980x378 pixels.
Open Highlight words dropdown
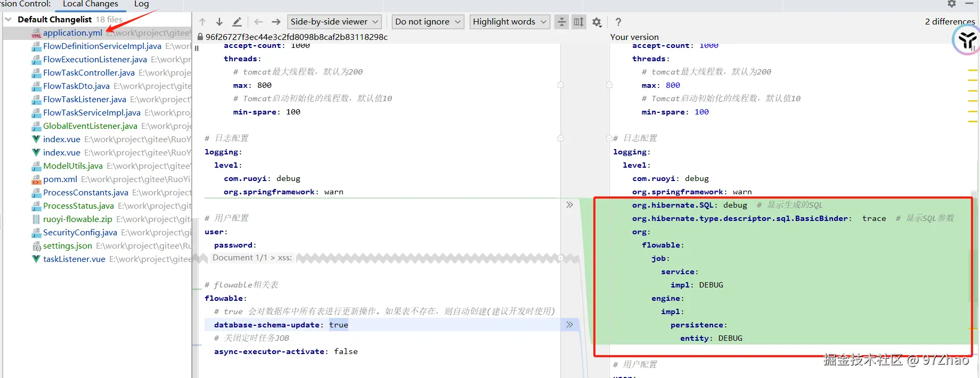click(510, 22)
